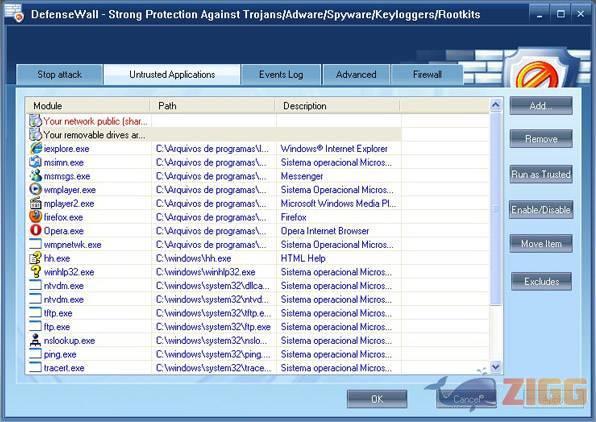Click the nslookup.exe network person icon
Screen dimensions: 596x422
coord(35,340)
